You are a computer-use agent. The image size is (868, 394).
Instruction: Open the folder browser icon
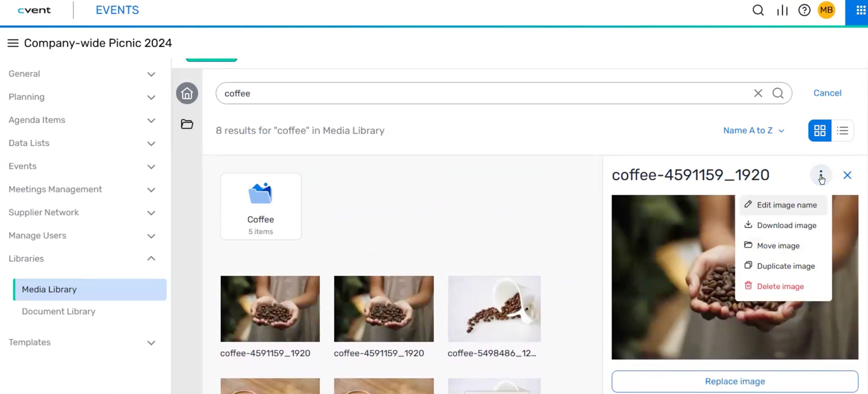[x=187, y=124]
